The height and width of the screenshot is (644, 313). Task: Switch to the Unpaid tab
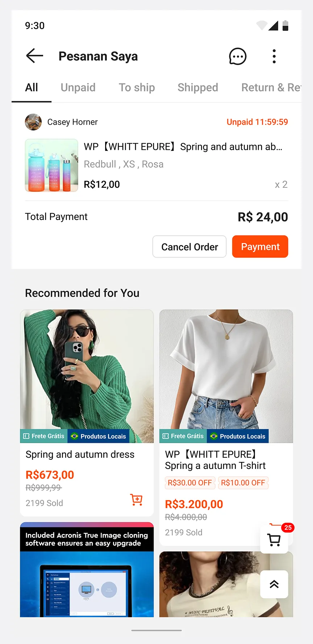pos(78,88)
